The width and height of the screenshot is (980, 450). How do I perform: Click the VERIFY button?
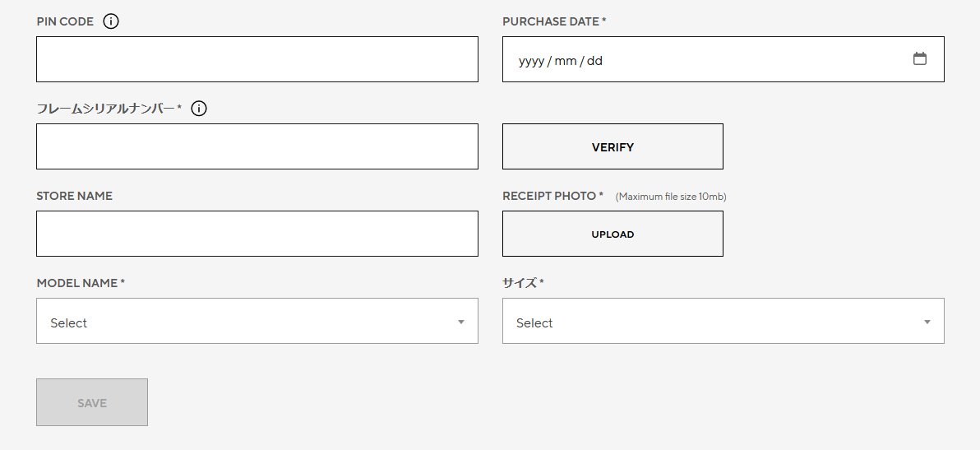[x=612, y=146]
